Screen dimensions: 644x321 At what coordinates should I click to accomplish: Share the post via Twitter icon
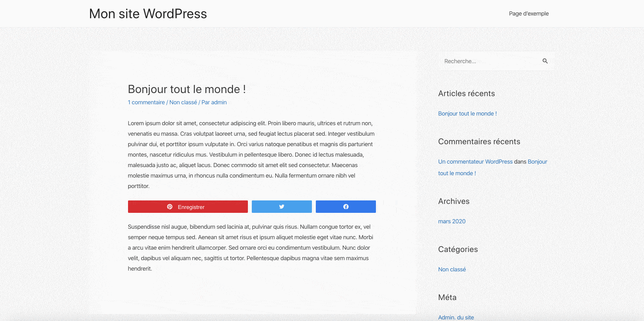[x=282, y=207]
